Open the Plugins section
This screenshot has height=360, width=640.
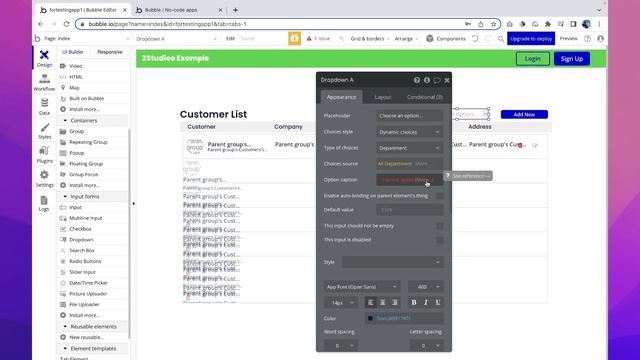point(44,155)
